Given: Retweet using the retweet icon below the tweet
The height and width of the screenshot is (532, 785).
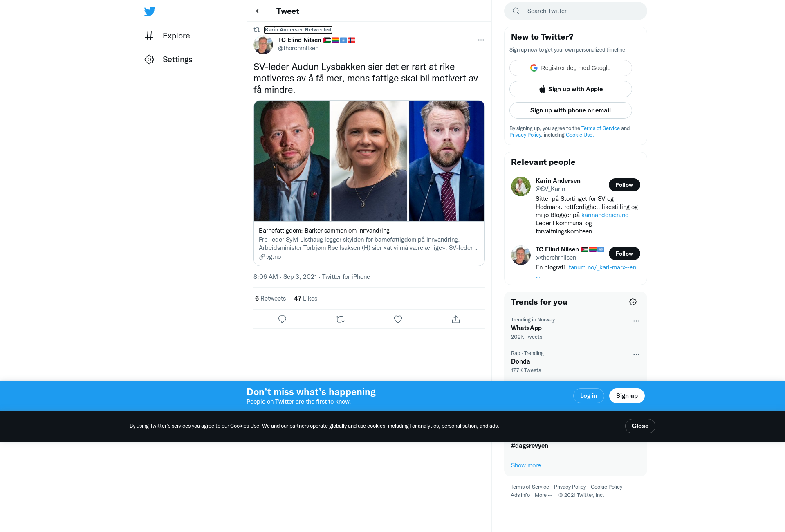Looking at the screenshot, I should [x=340, y=319].
